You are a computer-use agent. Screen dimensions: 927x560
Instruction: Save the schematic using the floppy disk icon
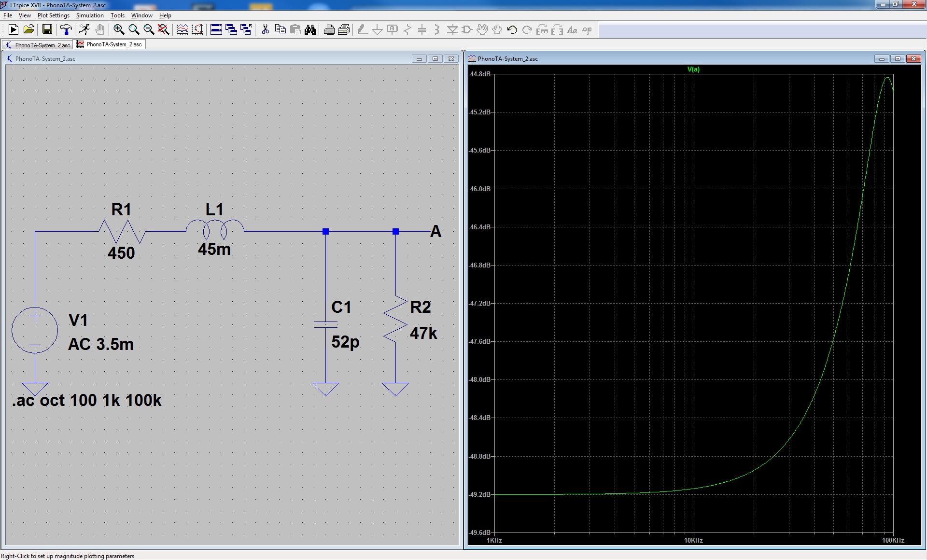pos(47,30)
